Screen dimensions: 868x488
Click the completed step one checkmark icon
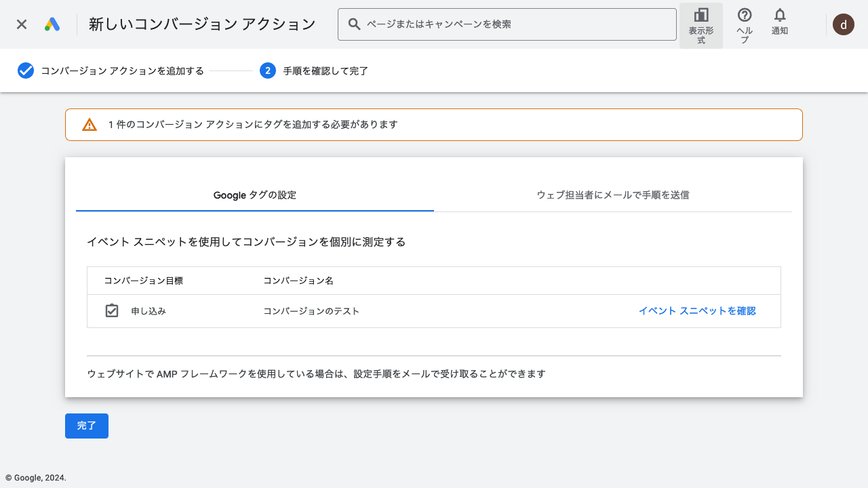point(26,70)
